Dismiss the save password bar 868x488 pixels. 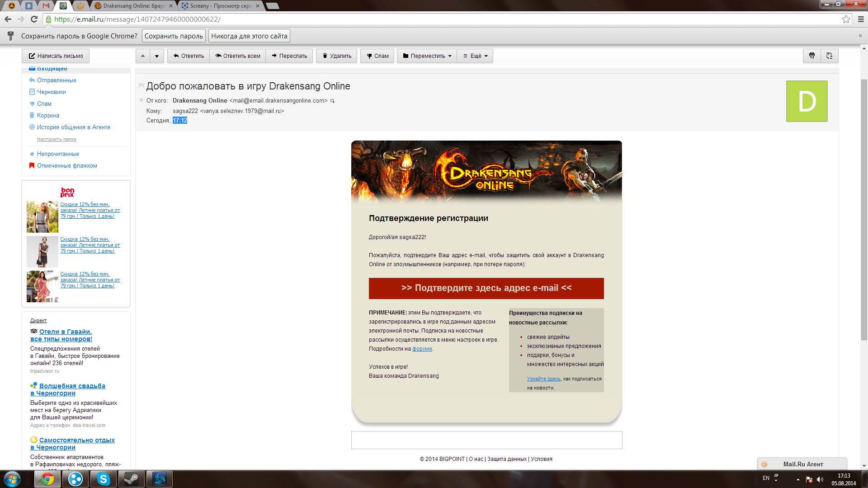[x=860, y=36]
